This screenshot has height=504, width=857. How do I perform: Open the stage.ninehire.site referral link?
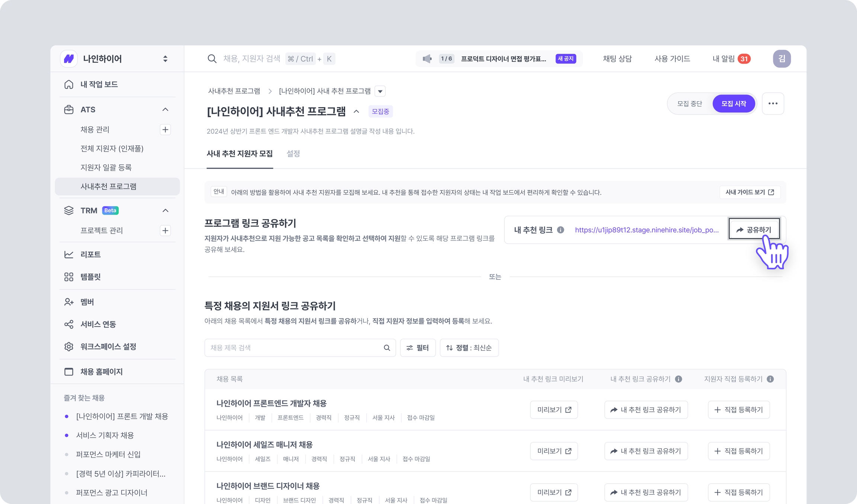(647, 230)
